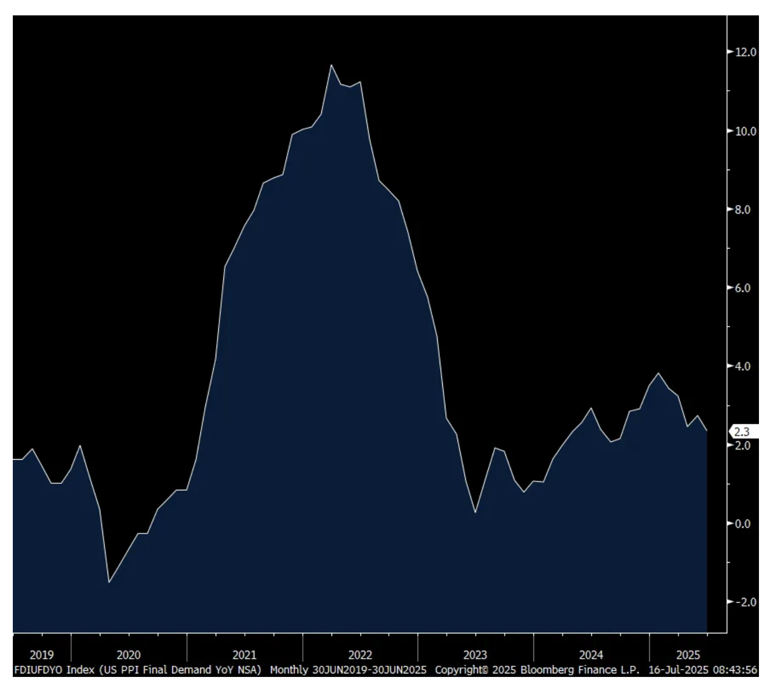781x700 pixels.
Task: Click the 6.0 y-axis tick label
Action: click(745, 288)
